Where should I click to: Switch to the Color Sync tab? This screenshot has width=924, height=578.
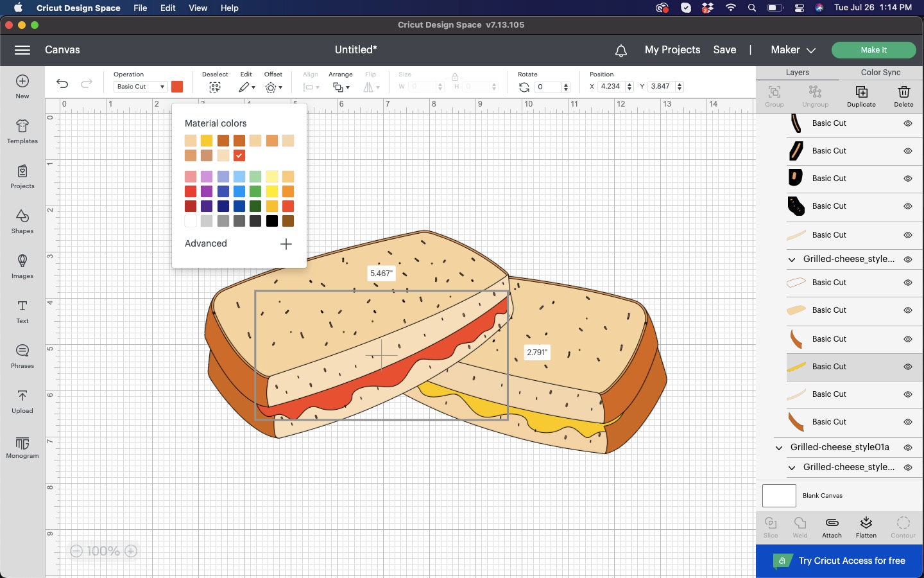(880, 73)
